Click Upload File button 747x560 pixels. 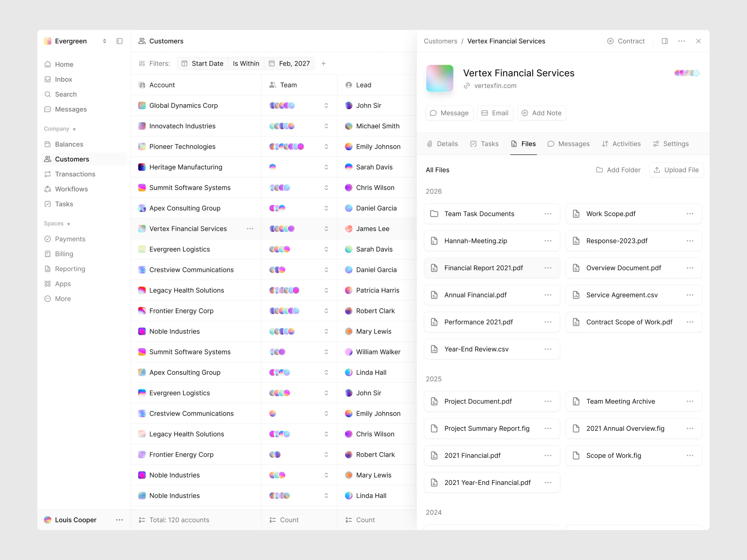point(676,170)
